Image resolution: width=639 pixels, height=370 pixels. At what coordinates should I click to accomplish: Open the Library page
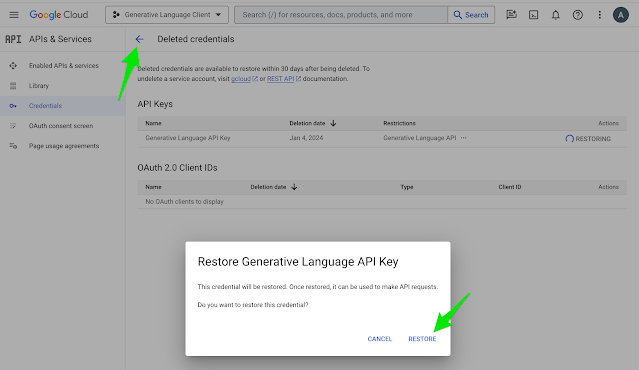[x=39, y=86]
